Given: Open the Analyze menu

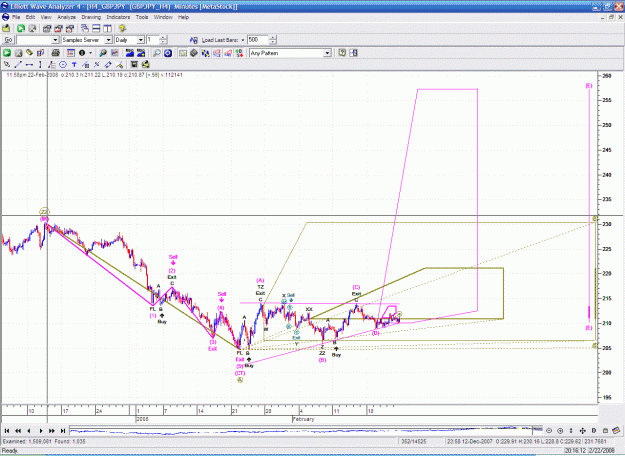Looking at the screenshot, I should point(67,17).
